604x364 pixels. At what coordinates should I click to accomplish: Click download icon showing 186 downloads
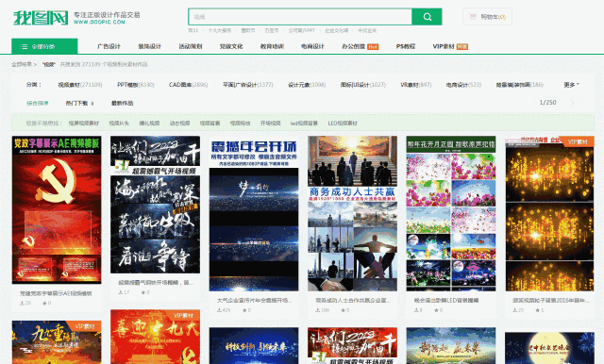(x=318, y=309)
